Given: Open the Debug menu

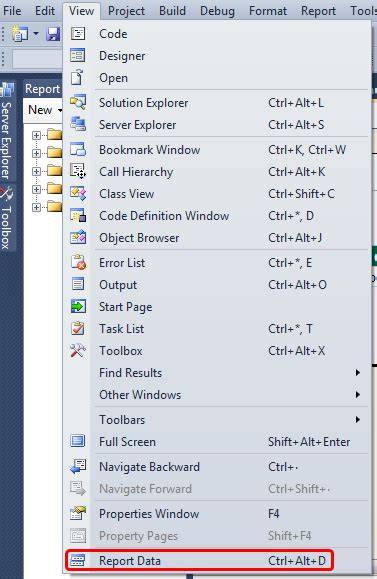Looking at the screenshot, I should pyautogui.click(x=217, y=11).
